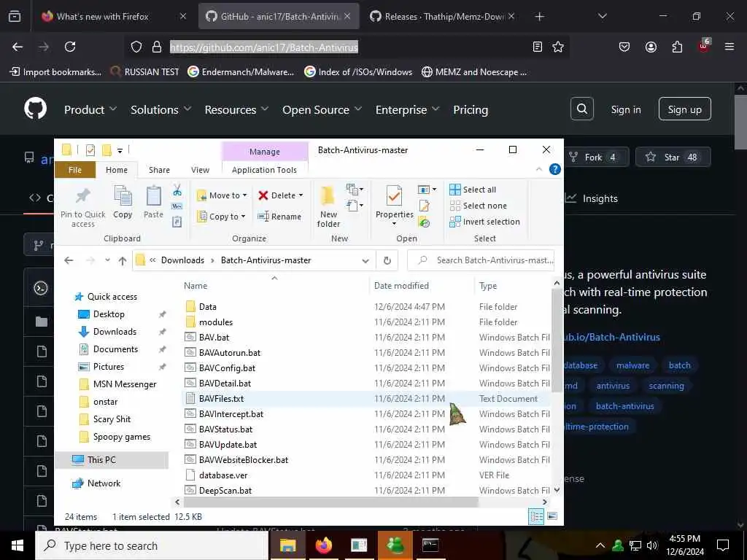Click the Star button on the repository

pos(673,157)
